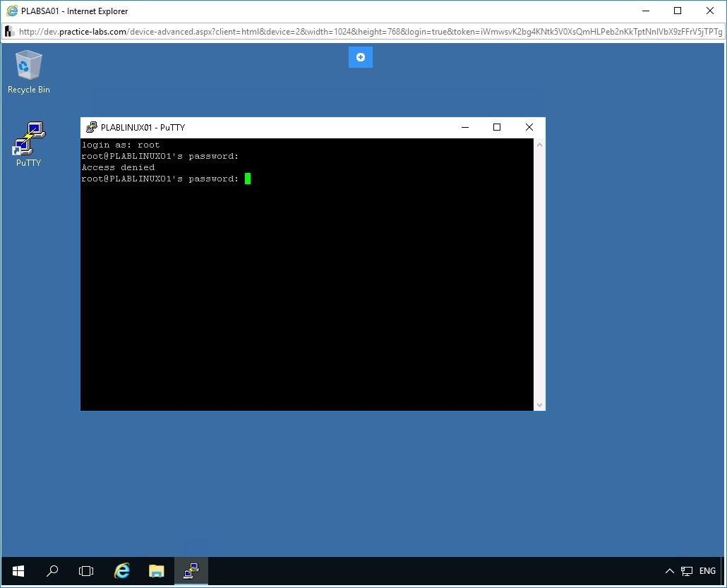727x588 pixels.
Task: Open the ENG language indicator
Action: tap(707, 571)
